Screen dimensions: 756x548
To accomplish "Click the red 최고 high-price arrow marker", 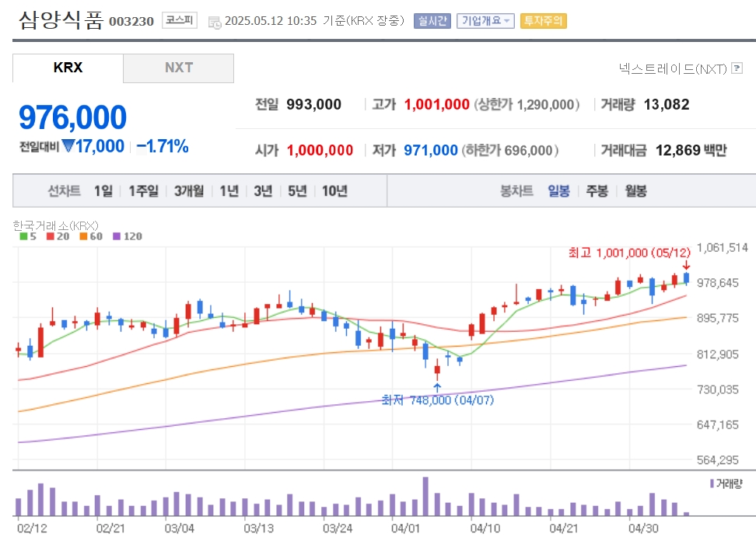I will pos(686,265).
